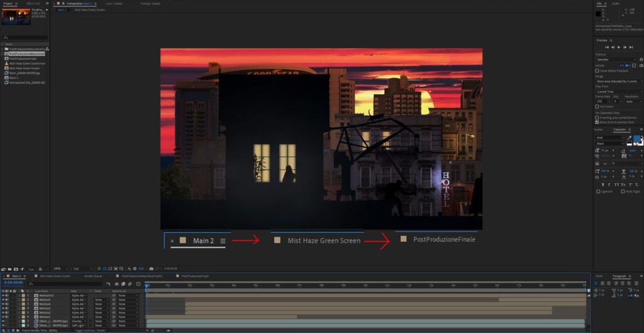Toggle the shy layers icon in timeline
The width and height of the screenshot is (644, 333).
(x=116, y=284)
